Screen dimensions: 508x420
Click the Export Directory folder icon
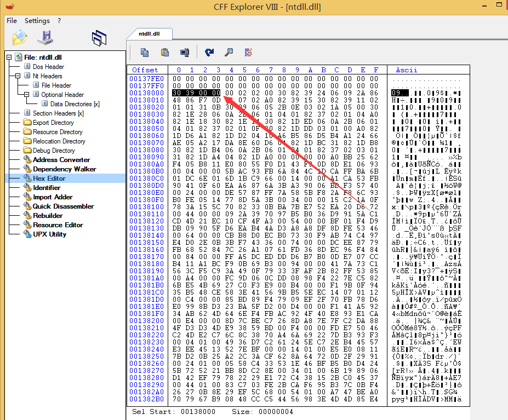pos(27,123)
